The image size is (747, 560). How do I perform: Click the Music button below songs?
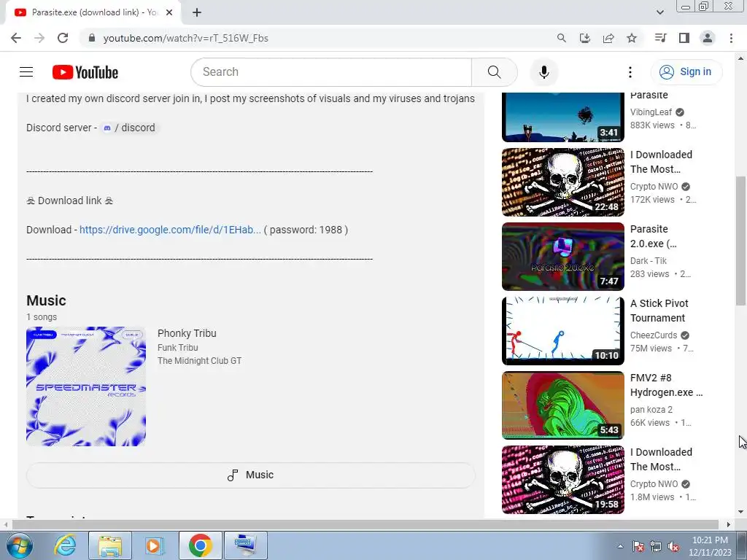click(x=251, y=475)
